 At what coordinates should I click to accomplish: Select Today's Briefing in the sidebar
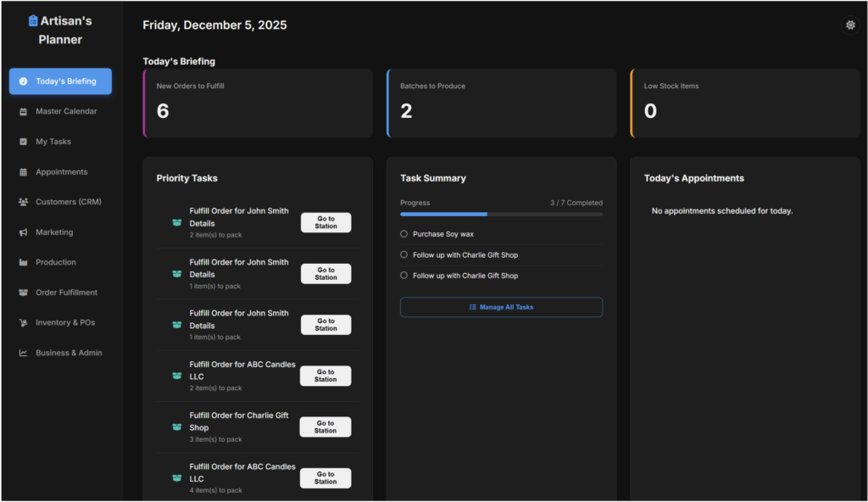coord(60,81)
